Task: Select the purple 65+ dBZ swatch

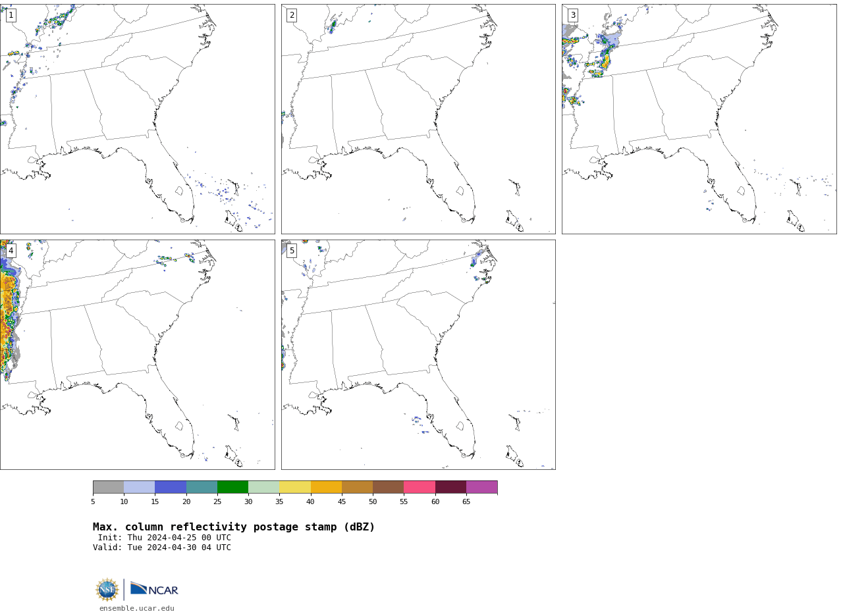Action: click(x=481, y=487)
